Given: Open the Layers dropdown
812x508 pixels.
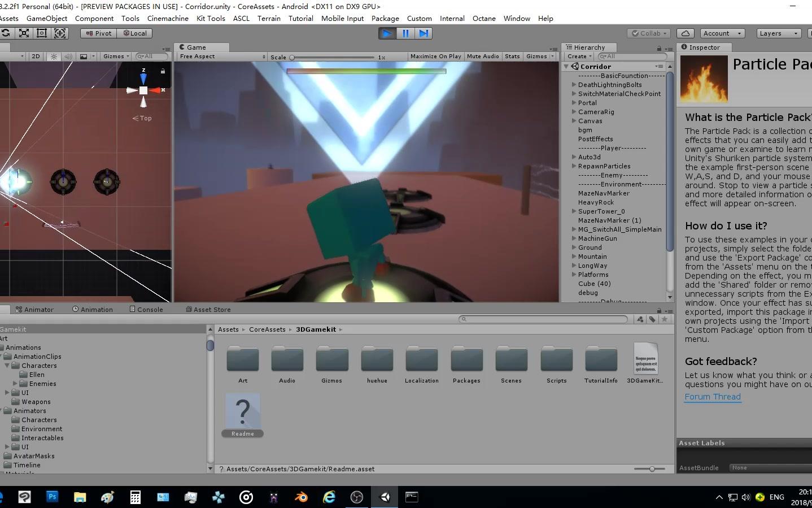Looking at the screenshot, I should click(x=779, y=33).
